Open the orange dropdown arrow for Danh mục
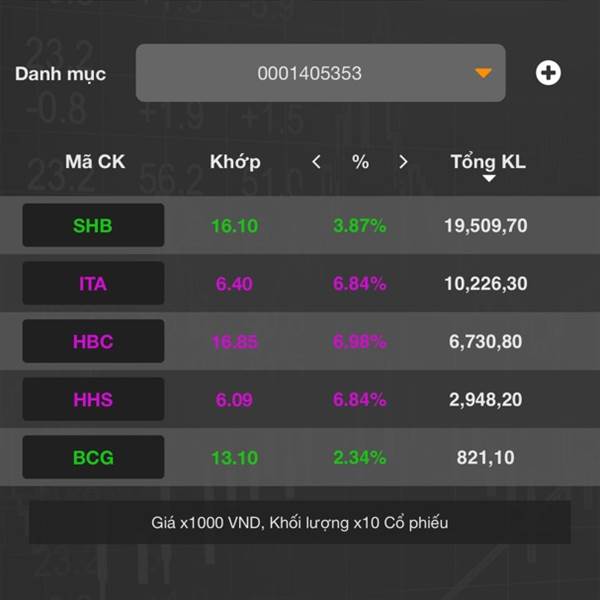Image resolution: width=600 pixels, height=600 pixels. click(x=483, y=73)
